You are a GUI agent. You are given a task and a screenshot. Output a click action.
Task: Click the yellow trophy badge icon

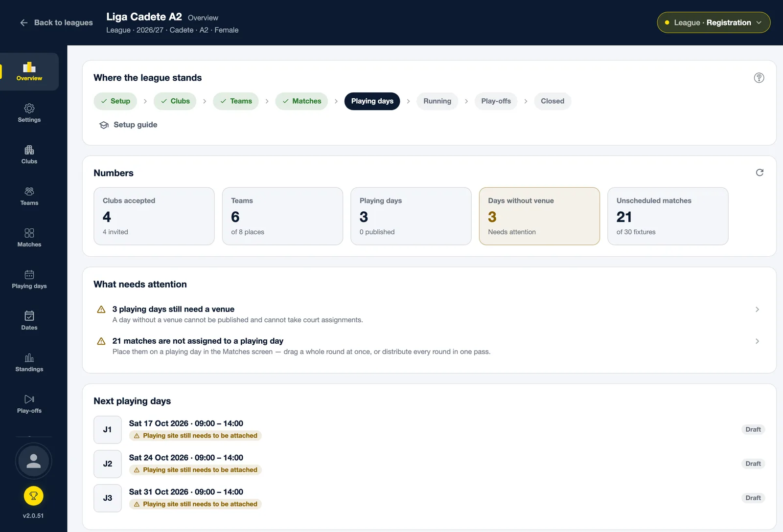(33, 496)
